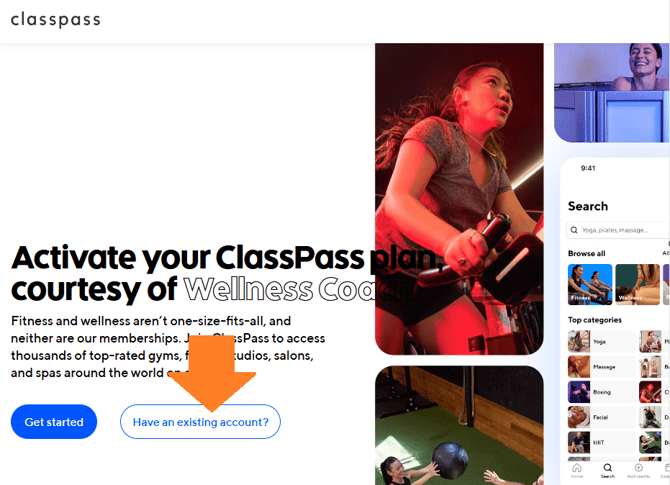Open the Wellness browse card

638,285
